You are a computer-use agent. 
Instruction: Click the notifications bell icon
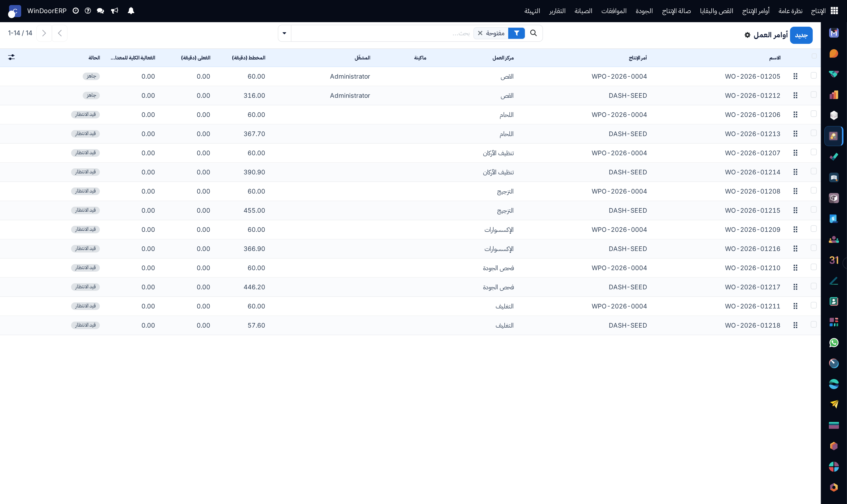tap(131, 11)
